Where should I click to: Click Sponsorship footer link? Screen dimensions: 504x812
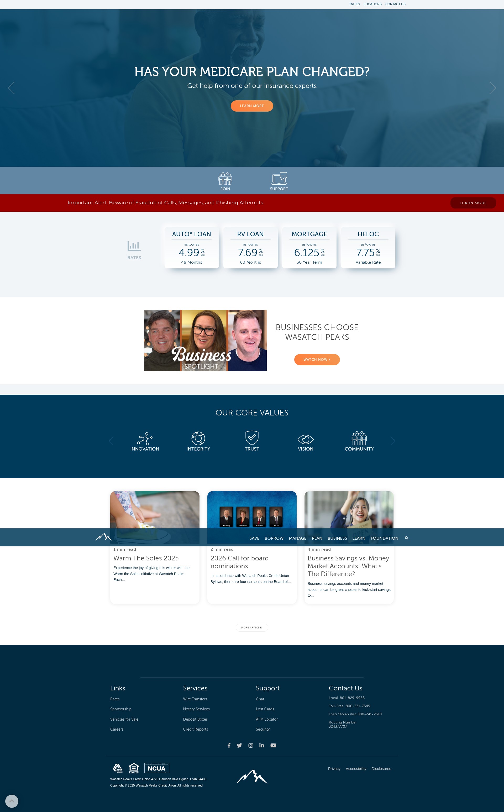[121, 709]
